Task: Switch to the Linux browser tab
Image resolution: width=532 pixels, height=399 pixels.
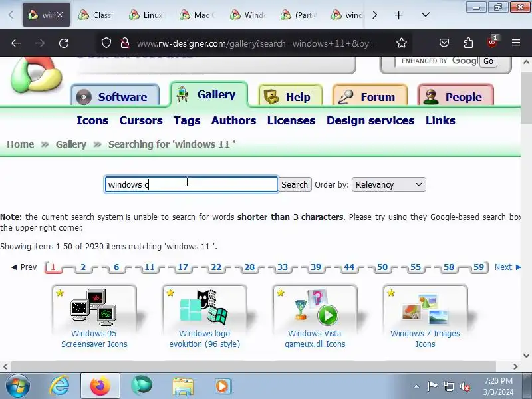Action: pyautogui.click(x=148, y=15)
